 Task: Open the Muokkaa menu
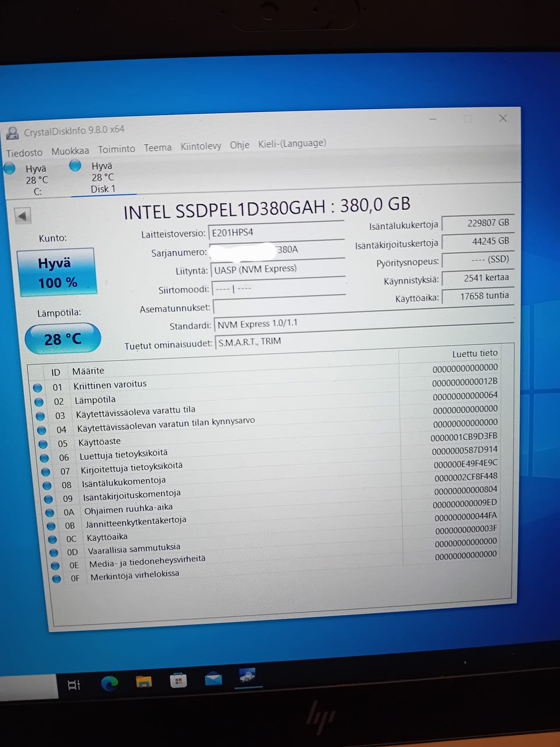click(x=70, y=151)
